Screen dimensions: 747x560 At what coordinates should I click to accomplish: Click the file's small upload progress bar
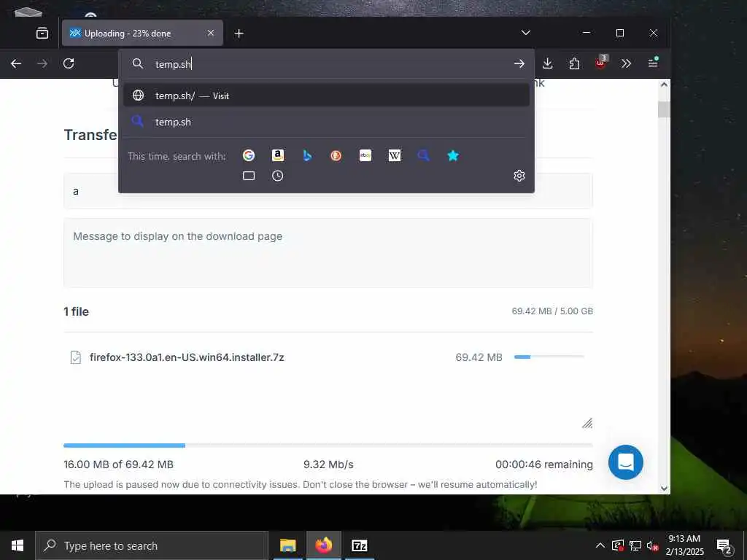coord(549,357)
